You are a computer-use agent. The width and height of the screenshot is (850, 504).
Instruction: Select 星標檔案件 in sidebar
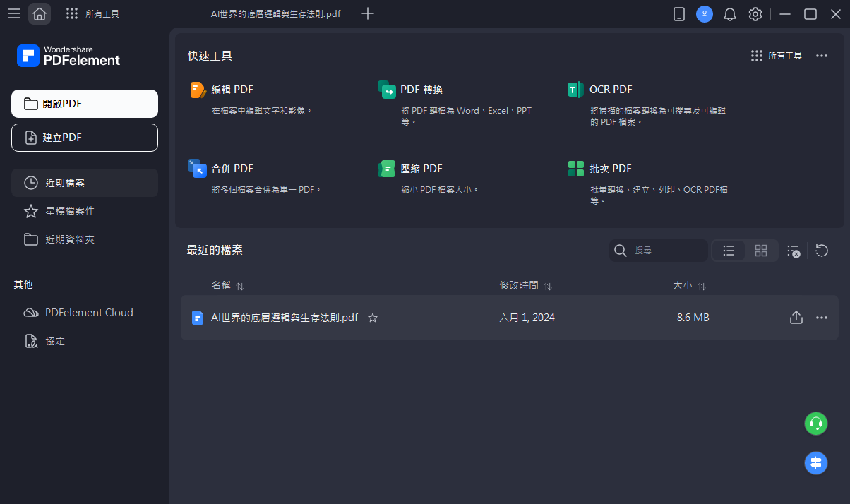point(85,211)
